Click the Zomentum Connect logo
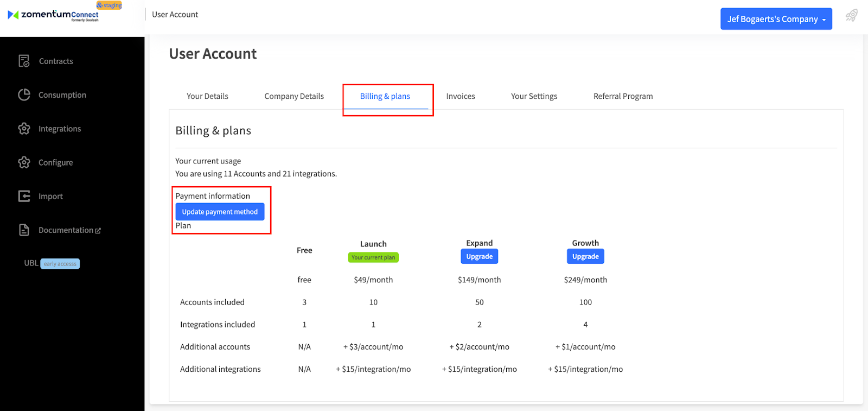The image size is (868, 411). coord(53,15)
